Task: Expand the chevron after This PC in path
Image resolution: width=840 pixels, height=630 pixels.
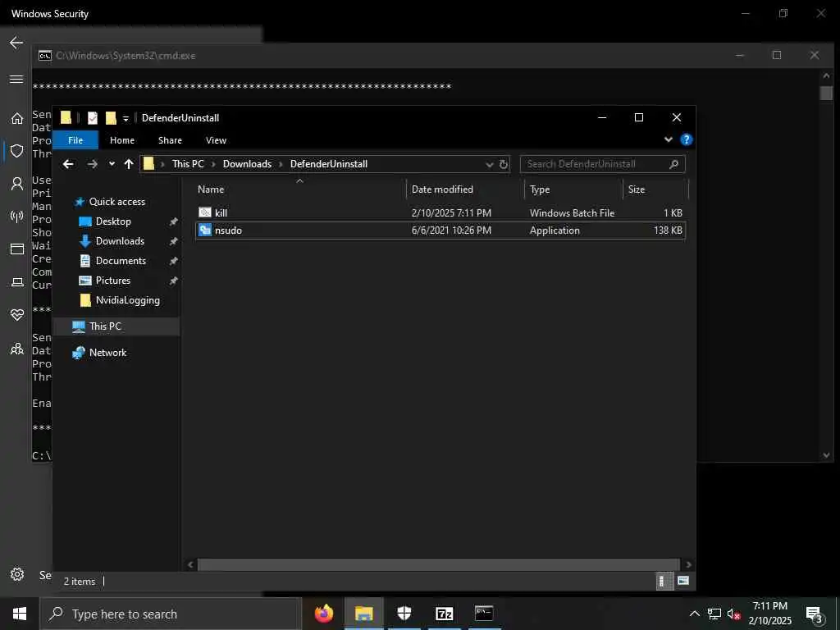Action: point(212,164)
